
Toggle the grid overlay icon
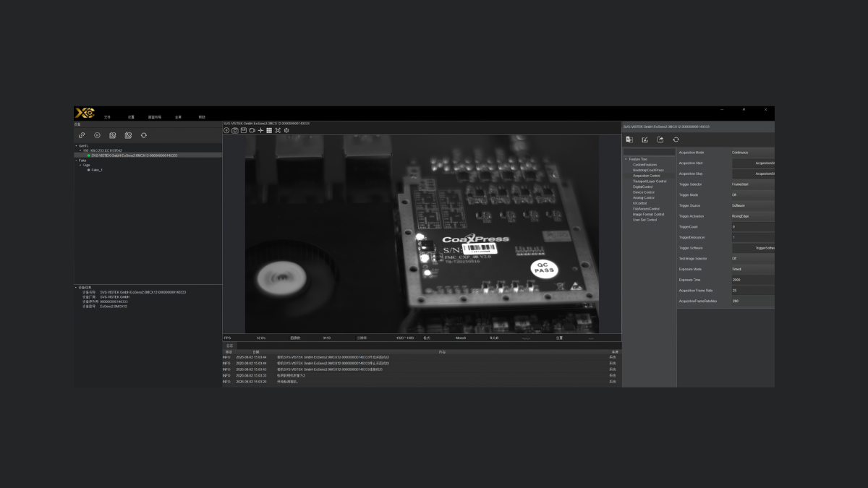pyautogui.click(x=269, y=130)
